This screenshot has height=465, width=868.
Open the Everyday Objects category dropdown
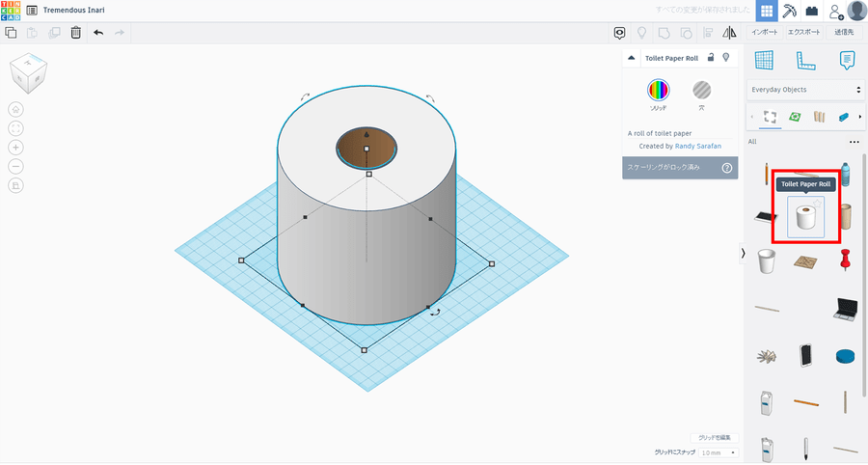(805, 90)
